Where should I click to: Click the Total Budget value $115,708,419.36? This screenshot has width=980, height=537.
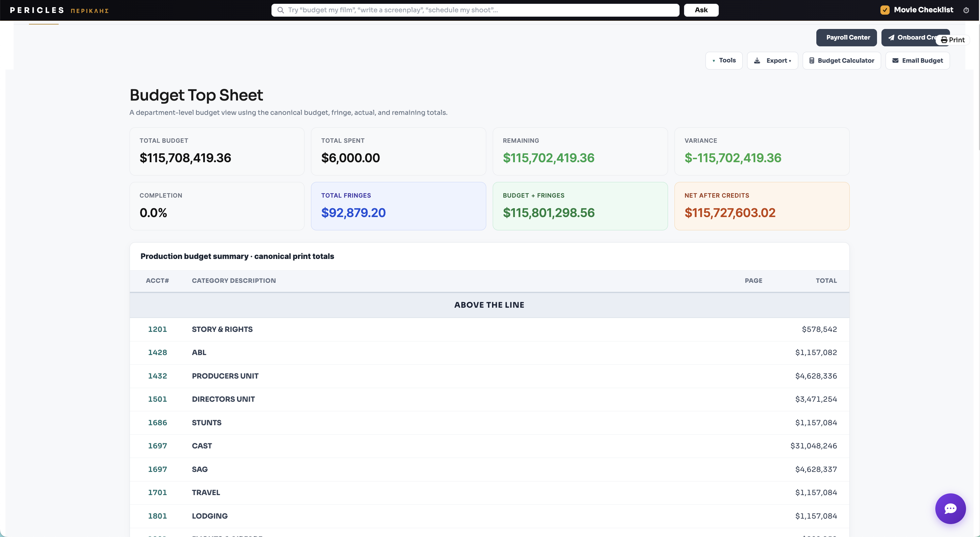185,158
